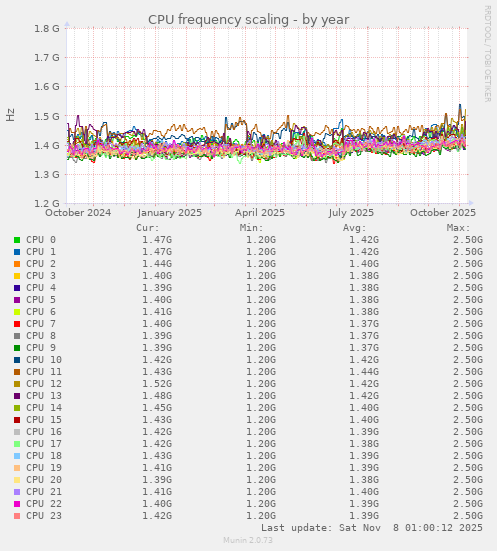Click the '1.3 G' y-axis label
Viewport: 497px width, 551px height.
(x=47, y=174)
